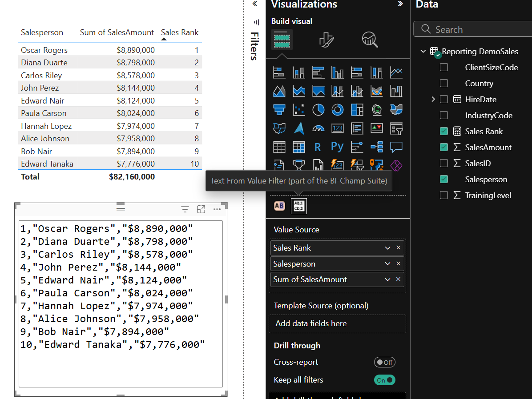
Task: Open Sales Rank field dropdown in Value Source
Action: pos(387,248)
